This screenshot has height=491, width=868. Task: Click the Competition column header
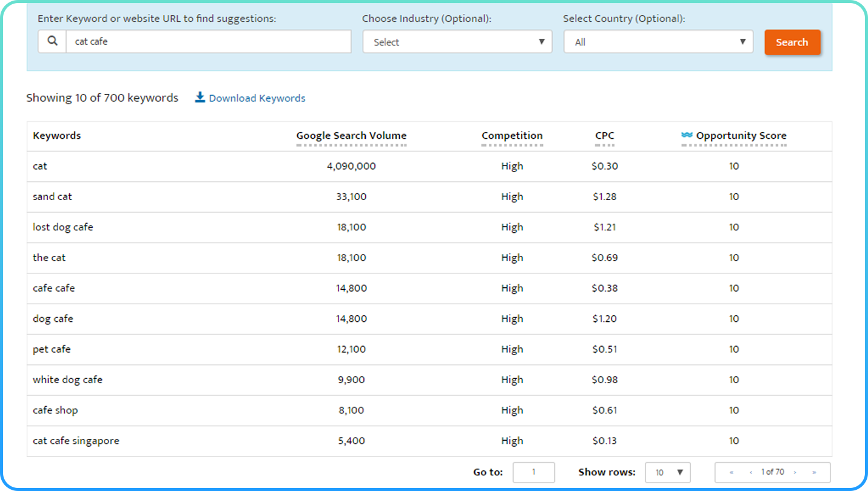pos(512,136)
